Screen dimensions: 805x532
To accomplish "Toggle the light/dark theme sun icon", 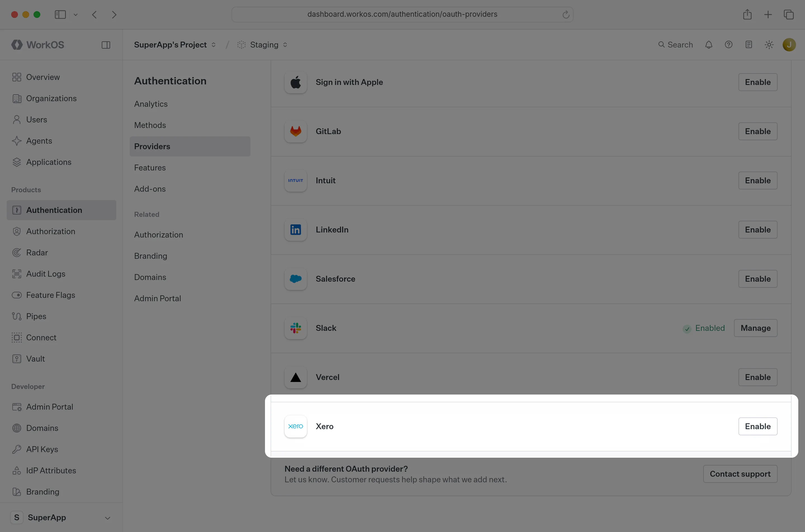I will [x=769, y=45].
